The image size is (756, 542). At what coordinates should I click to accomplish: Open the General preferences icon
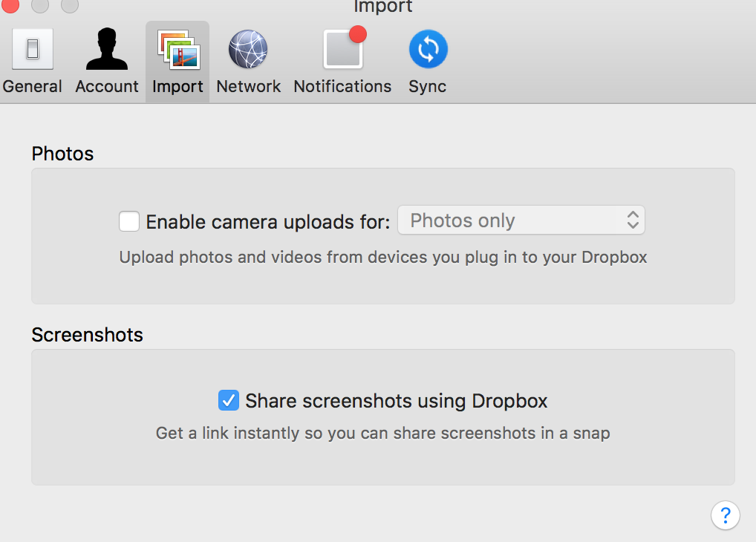coord(32,49)
